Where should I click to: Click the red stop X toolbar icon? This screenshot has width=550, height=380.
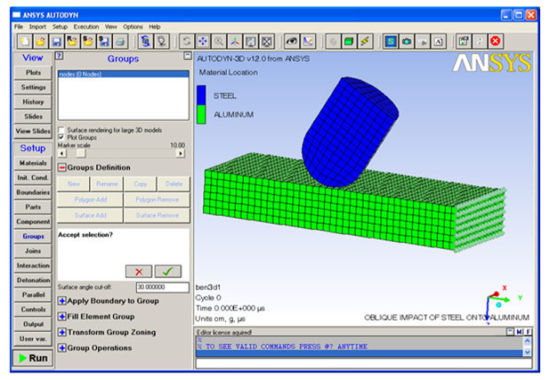[495, 41]
